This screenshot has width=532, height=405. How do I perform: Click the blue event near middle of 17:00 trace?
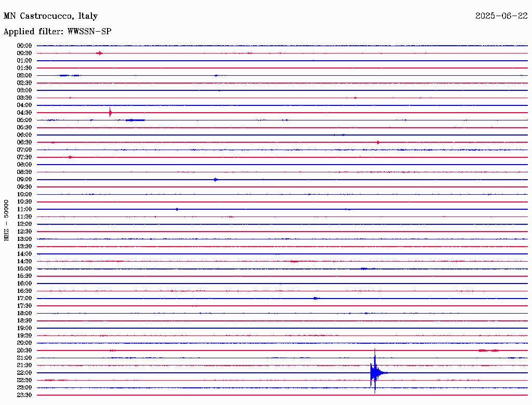[316, 299]
